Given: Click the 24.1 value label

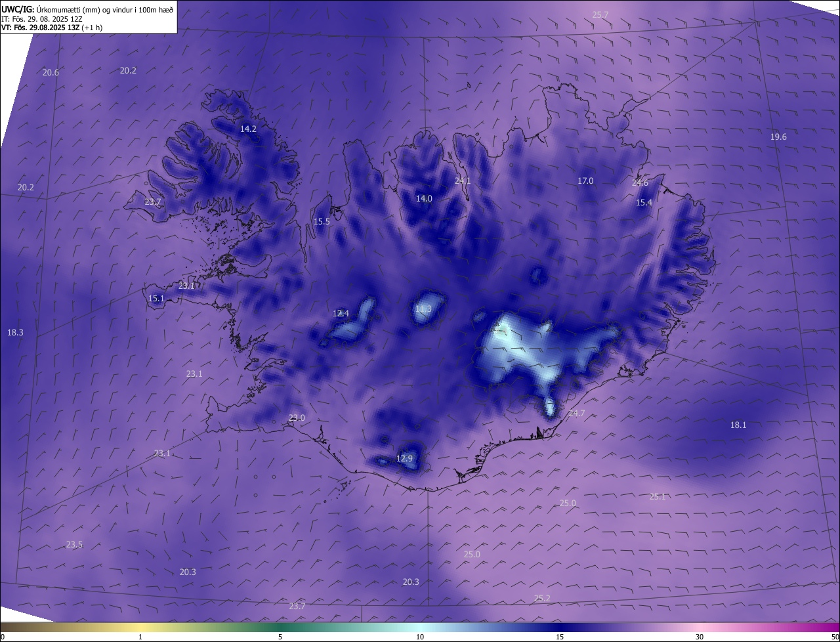Looking at the screenshot, I should pyautogui.click(x=463, y=181).
